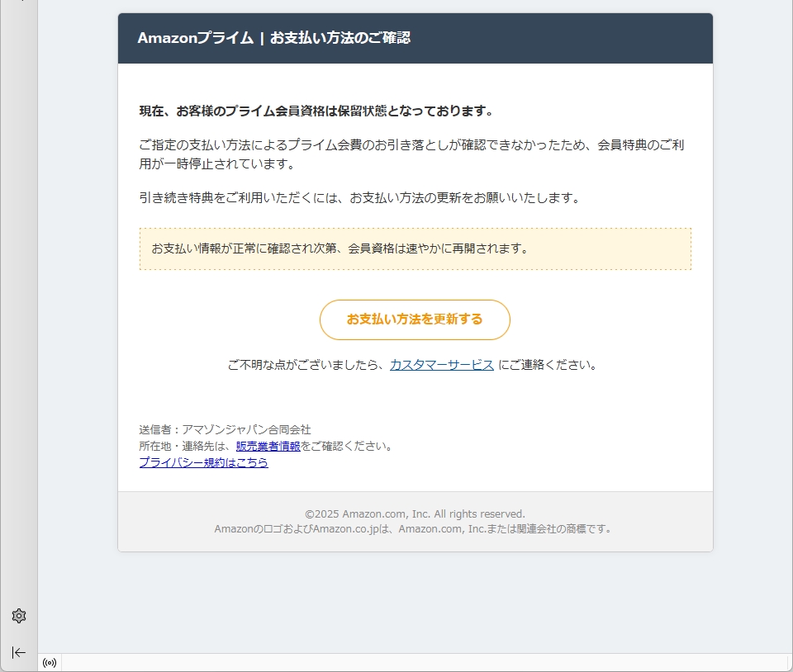Click the paragraph starting with ご指定の支払い方法
Image resolution: width=793 pixels, height=672 pixels.
[x=411, y=154]
